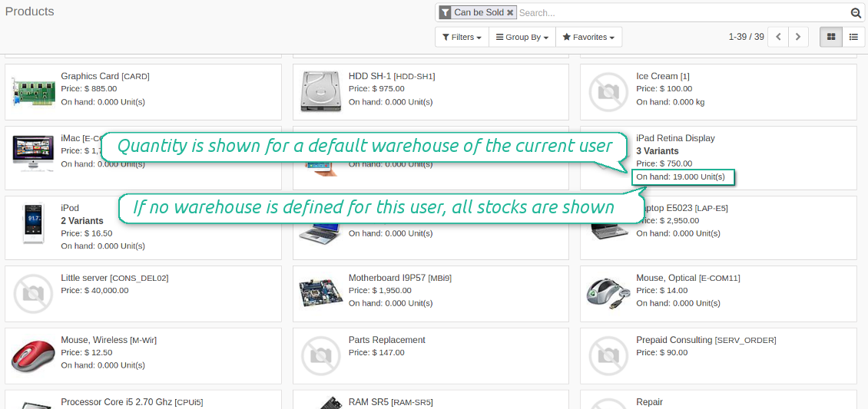The width and height of the screenshot is (868, 409).
Task: Click the pager range 1-39 / 39
Action: point(746,37)
